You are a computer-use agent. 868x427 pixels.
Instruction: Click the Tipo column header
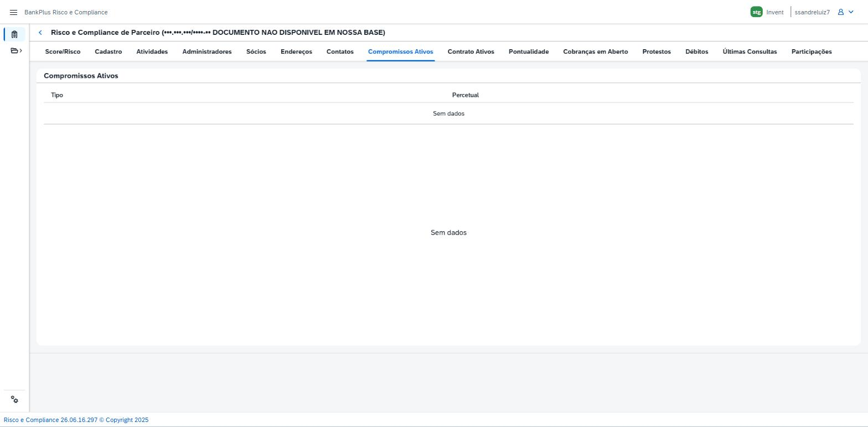[x=57, y=95]
